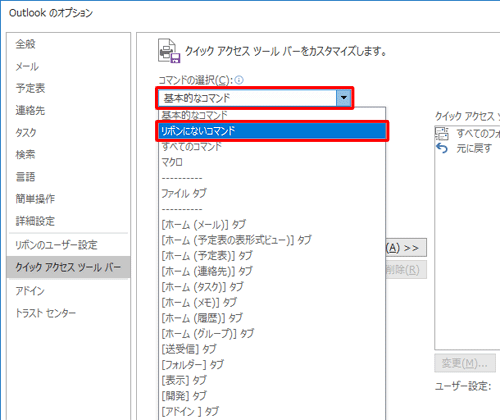The width and height of the screenshot is (500, 420).
Task: Go to the アドイン category
Action: click(x=68, y=291)
